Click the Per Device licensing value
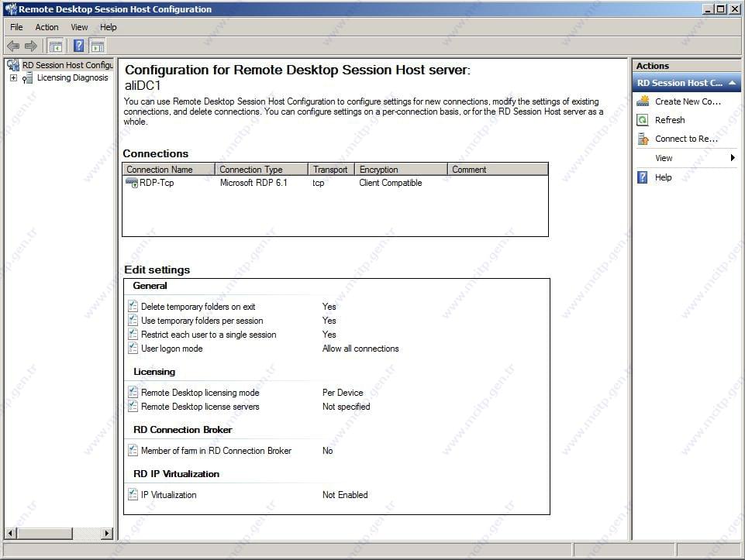Screen dimensions: 745x560 (x=343, y=393)
